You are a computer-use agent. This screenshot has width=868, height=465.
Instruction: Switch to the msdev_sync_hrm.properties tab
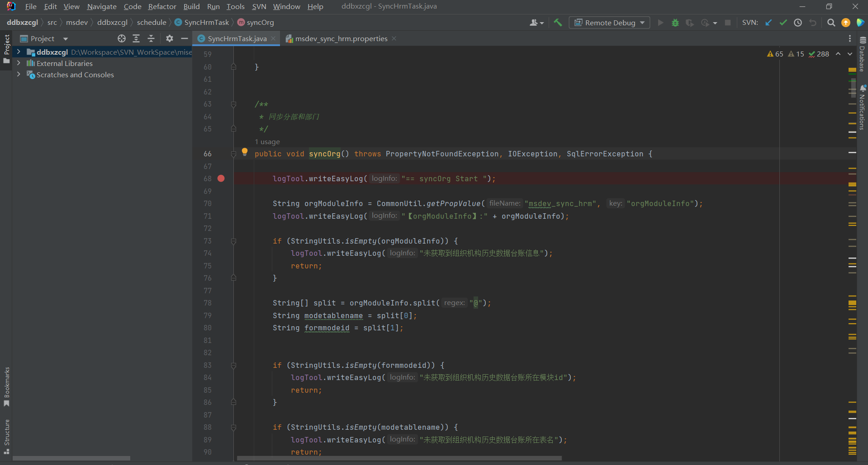pos(341,38)
